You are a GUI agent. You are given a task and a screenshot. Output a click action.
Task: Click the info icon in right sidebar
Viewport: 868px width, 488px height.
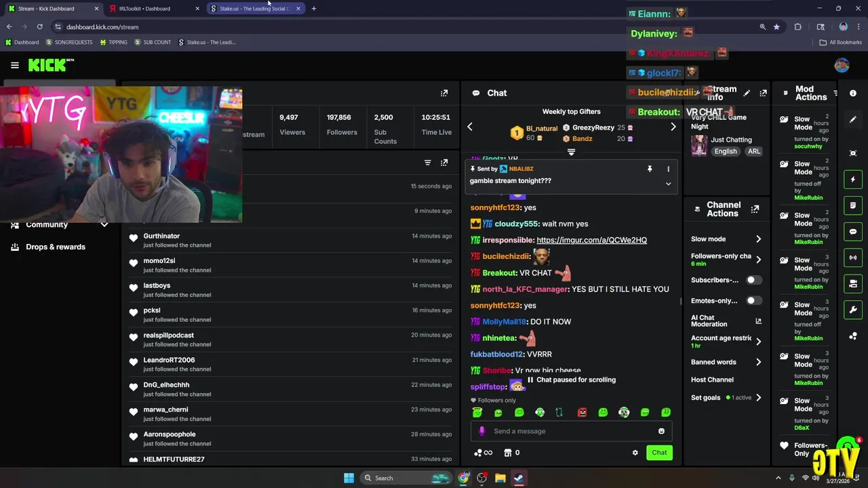[x=853, y=93]
